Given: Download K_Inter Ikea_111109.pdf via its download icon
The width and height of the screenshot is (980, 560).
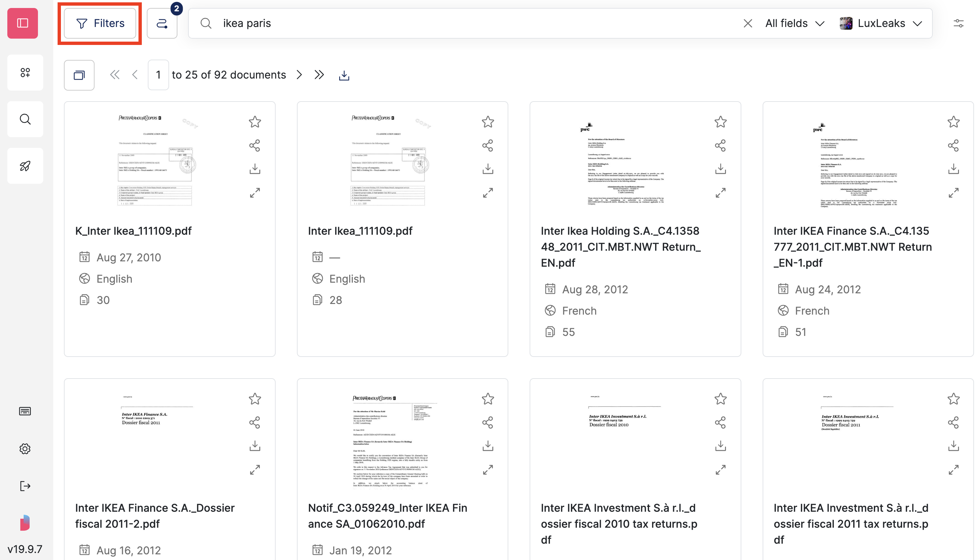Looking at the screenshot, I should pyautogui.click(x=255, y=168).
